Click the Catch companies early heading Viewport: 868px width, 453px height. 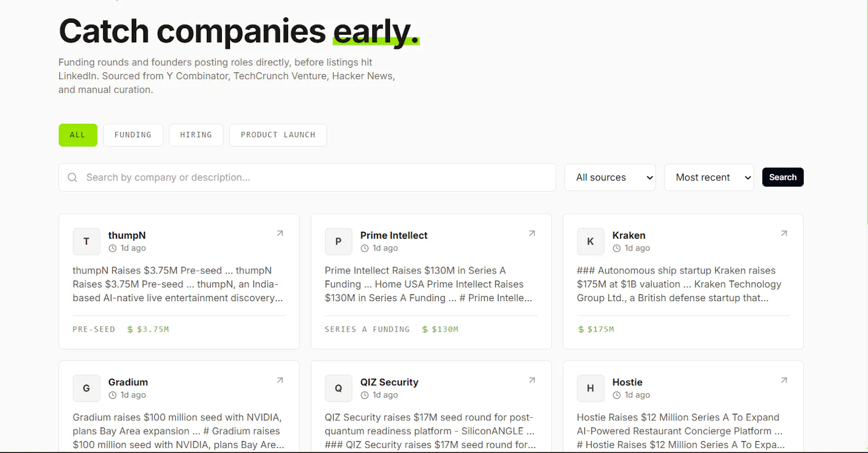(x=239, y=31)
